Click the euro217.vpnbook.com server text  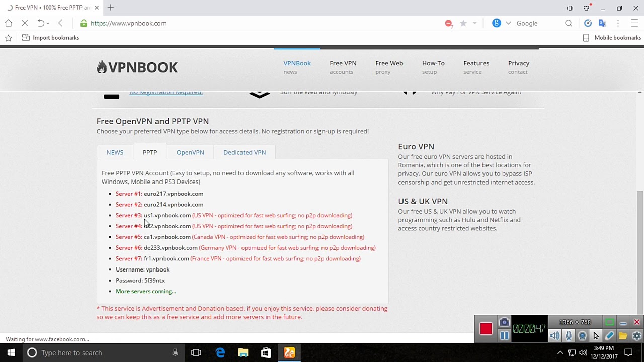(174, 194)
